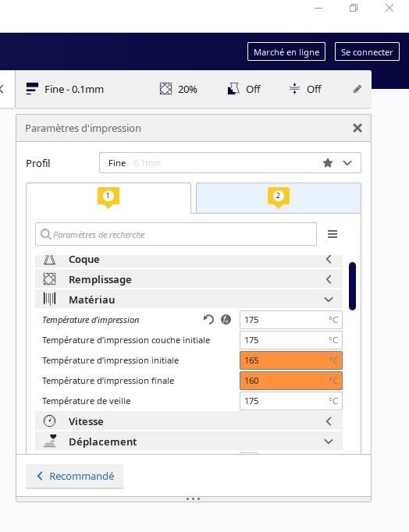Image resolution: width=409 pixels, height=532 pixels.
Task: Click the Température de veille label
Action: pyautogui.click(x=86, y=401)
